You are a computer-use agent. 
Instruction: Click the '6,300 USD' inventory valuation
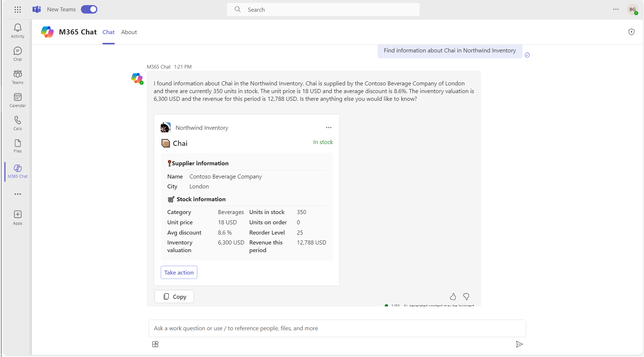click(x=231, y=243)
